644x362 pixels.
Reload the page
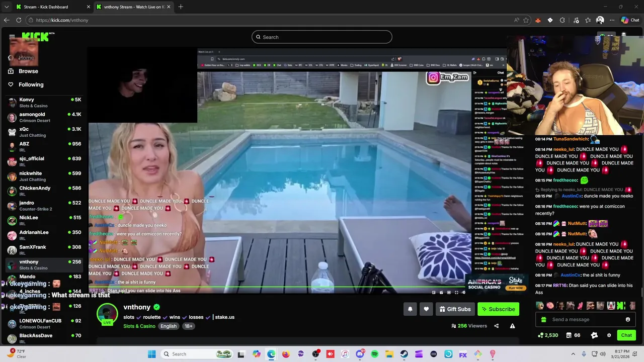tap(19, 20)
